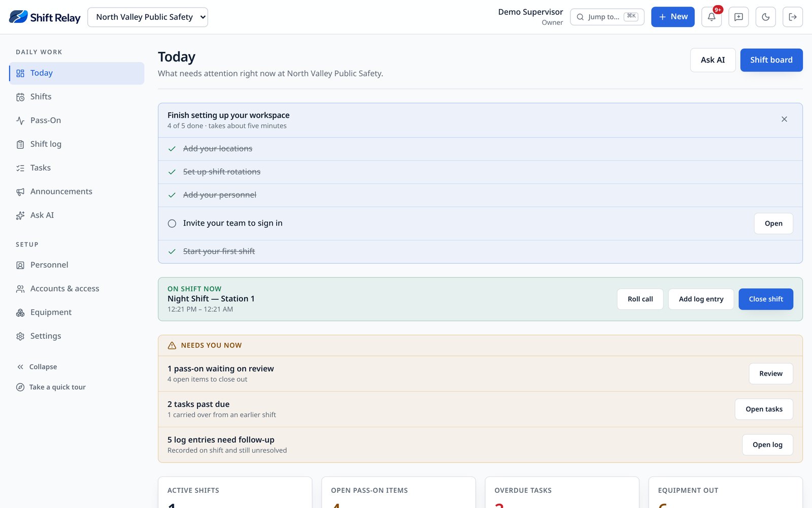812x508 pixels.
Task: Collapse the sidebar
Action: tap(37, 367)
